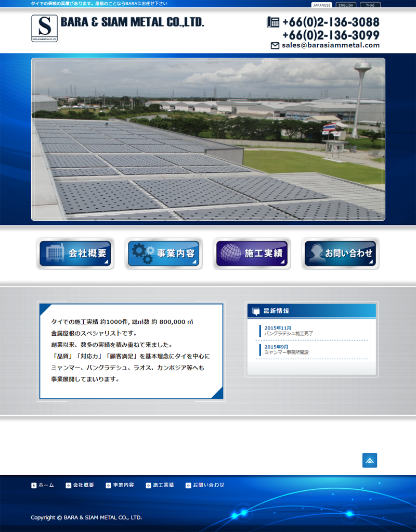Click the building icon on 会社概要 button

tap(55, 252)
